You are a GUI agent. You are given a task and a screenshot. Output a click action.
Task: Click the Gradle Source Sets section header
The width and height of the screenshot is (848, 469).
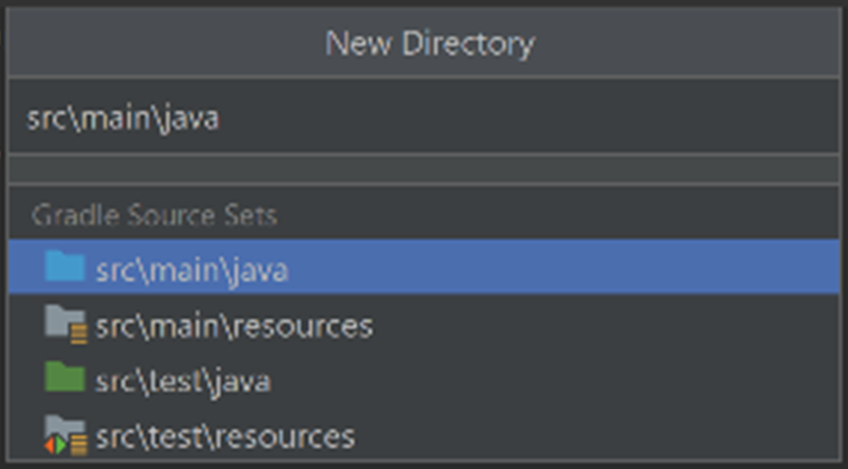tap(155, 215)
